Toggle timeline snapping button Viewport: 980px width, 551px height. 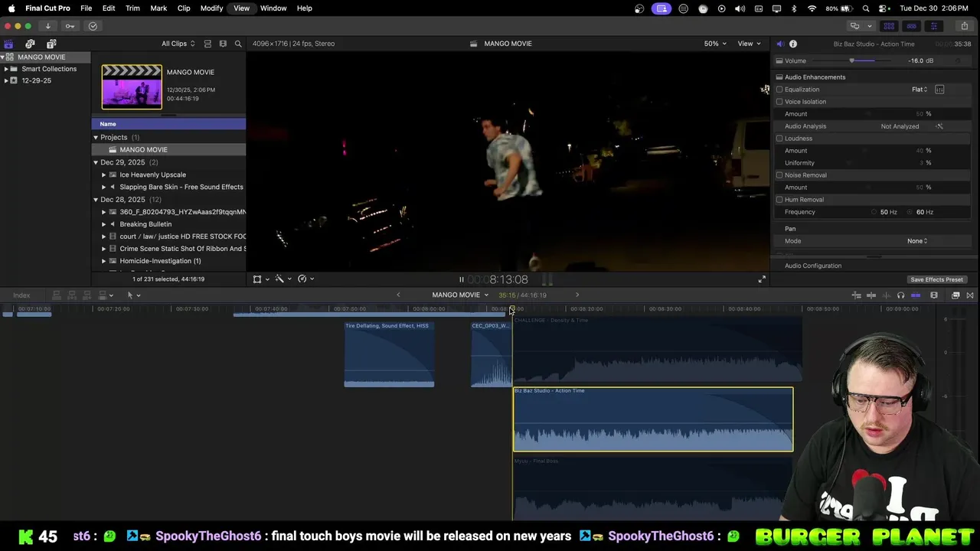(916, 295)
